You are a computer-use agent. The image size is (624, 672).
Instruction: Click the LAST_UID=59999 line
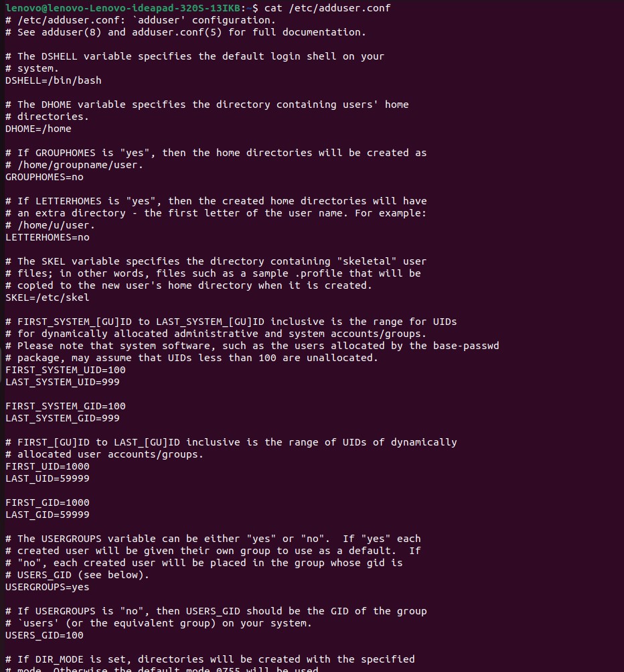click(48, 478)
